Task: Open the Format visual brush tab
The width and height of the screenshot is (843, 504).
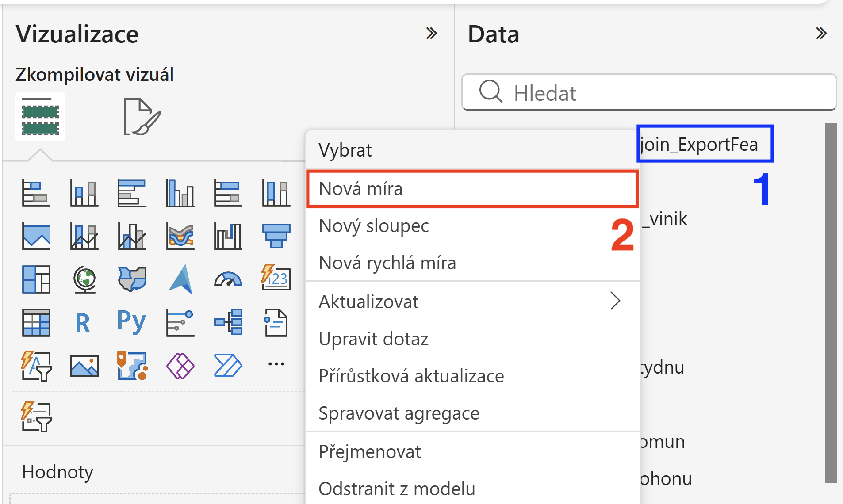Action: [x=142, y=117]
